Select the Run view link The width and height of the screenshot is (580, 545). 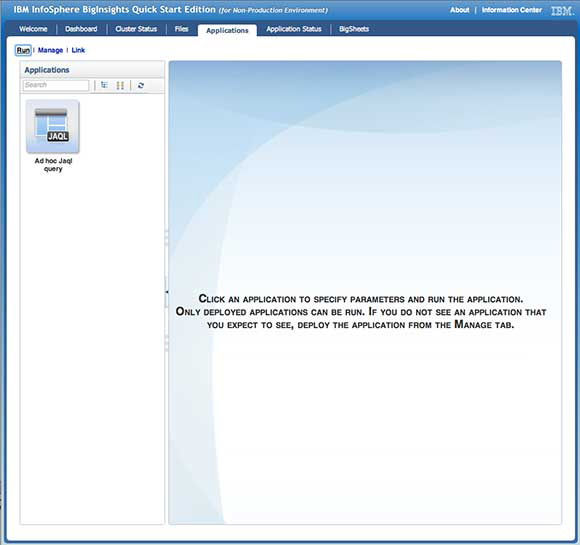tap(23, 50)
